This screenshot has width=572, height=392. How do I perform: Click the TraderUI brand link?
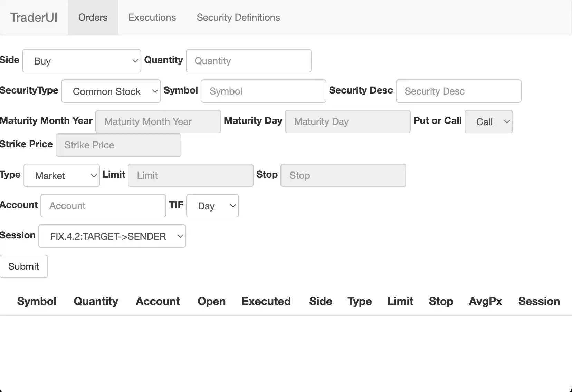pyautogui.click(x=34, y=17)
